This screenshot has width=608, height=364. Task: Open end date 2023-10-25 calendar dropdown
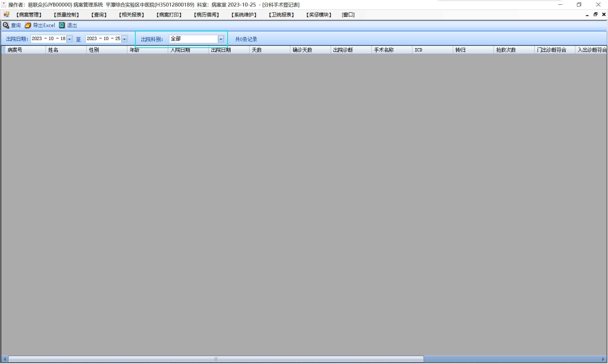tap(124, 39)
